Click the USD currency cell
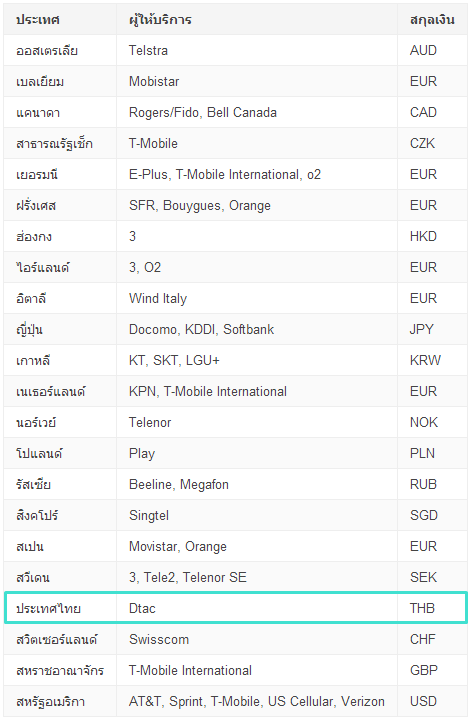The image size is (472, 717). click(432, 701)
